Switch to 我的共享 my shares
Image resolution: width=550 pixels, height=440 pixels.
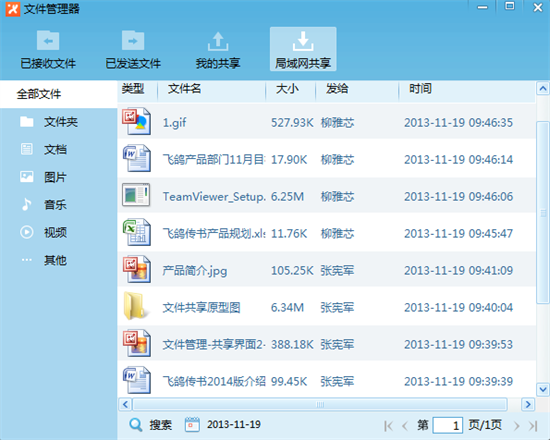click(218, 49)
